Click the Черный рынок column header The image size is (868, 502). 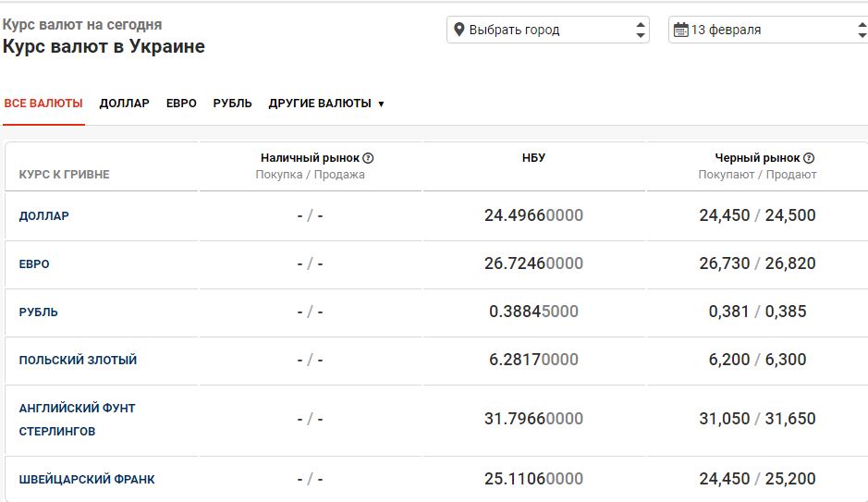[756, 158]
